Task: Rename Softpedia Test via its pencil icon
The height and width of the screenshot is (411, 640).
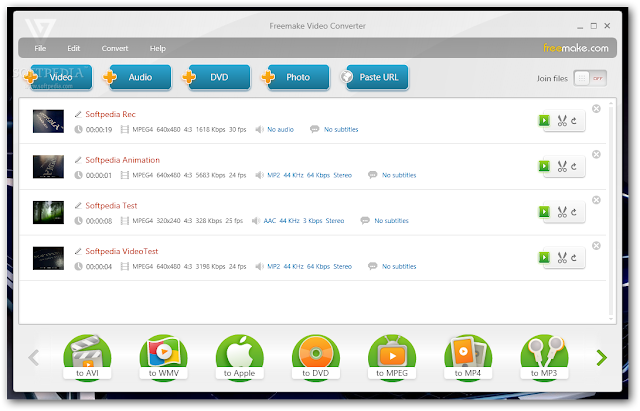Action: (78, 205)
